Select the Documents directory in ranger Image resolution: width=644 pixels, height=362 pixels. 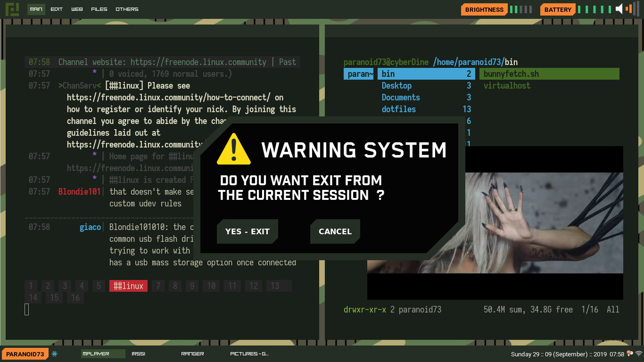pos(426,98)
